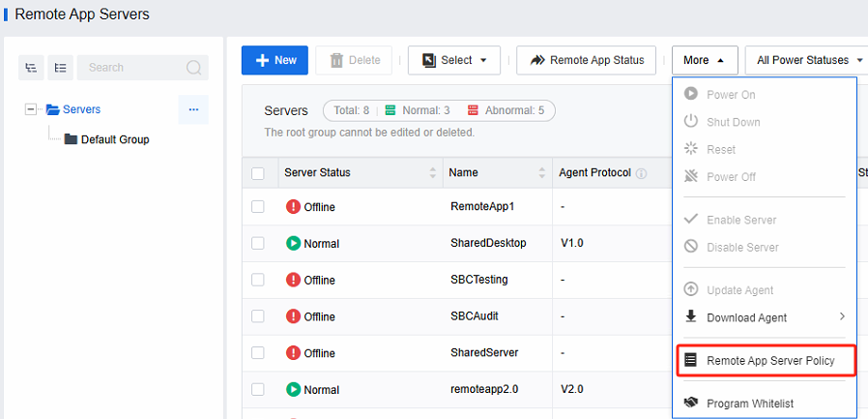868x419 pixels.
Task: Open the All Power Statuses dropdown
Action: [809, 60]
